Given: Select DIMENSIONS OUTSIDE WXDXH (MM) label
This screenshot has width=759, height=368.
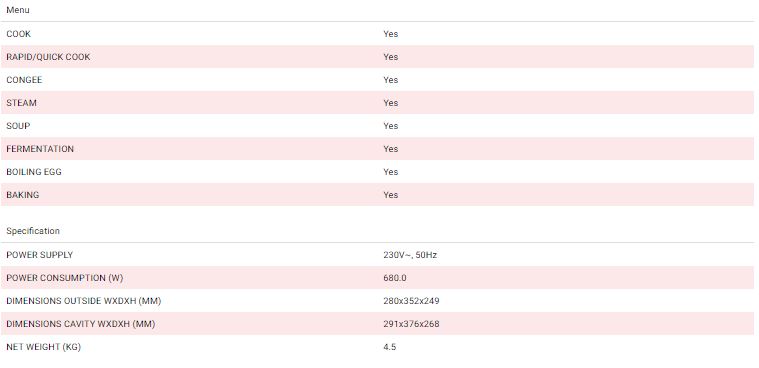Looking at the screenshot, I should (x=84, y=301).
